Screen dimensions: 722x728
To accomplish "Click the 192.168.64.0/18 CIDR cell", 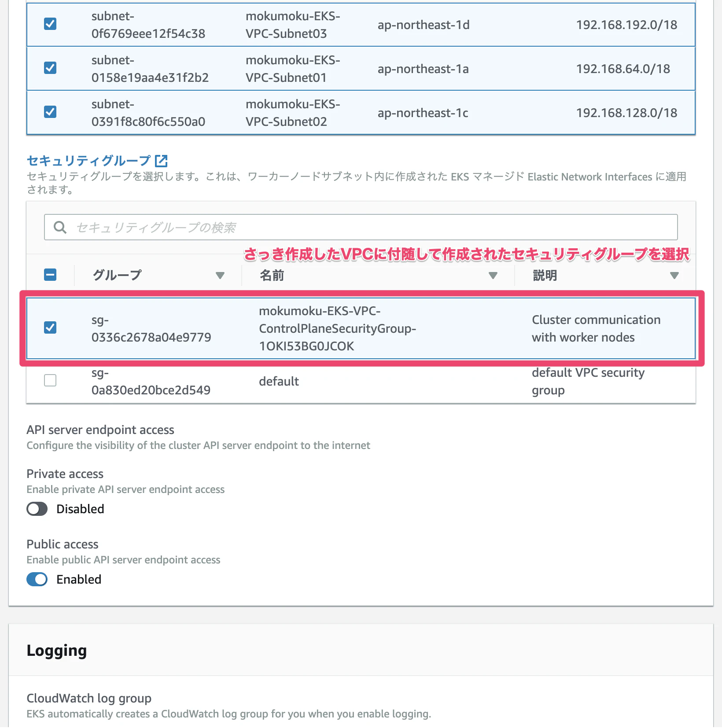I will 623,69.
